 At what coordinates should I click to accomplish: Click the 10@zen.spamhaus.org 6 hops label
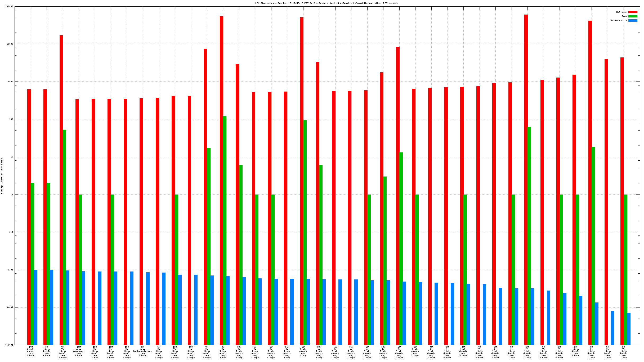click(79, 351)
